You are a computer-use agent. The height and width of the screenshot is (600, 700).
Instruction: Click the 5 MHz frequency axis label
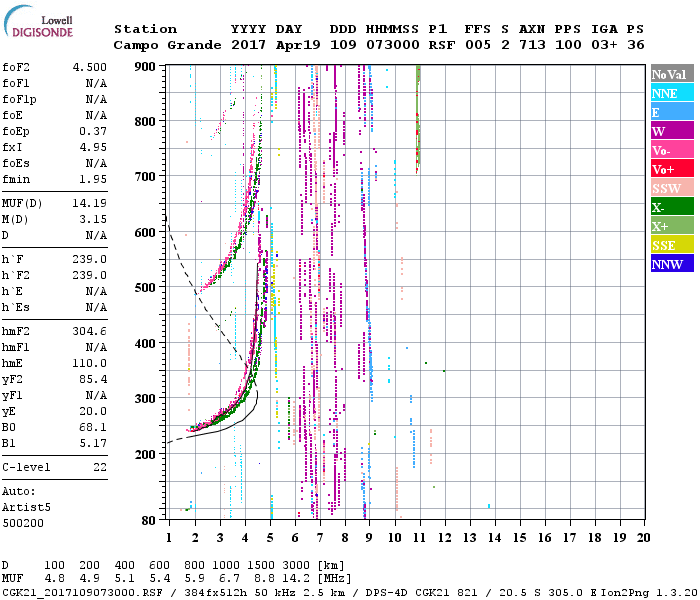(x=270, y=538)
